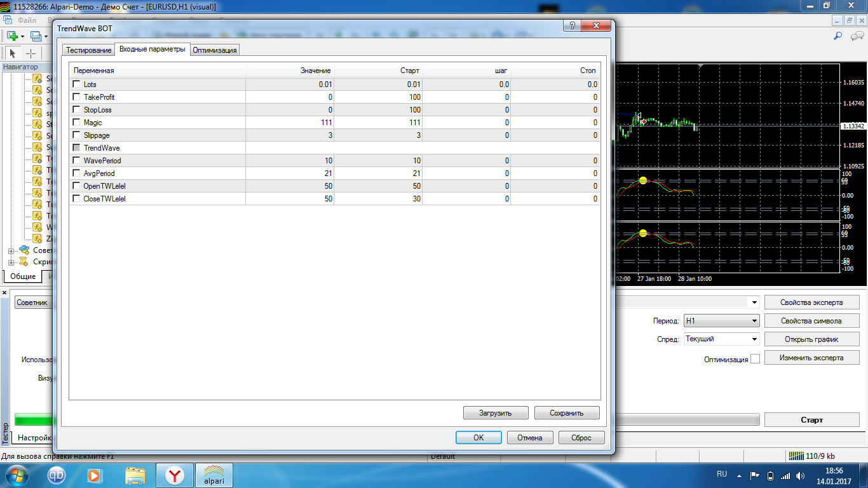Open Yandex browser from the taskbar
Screen dimensions: 868x488
[x=175, y=475]
